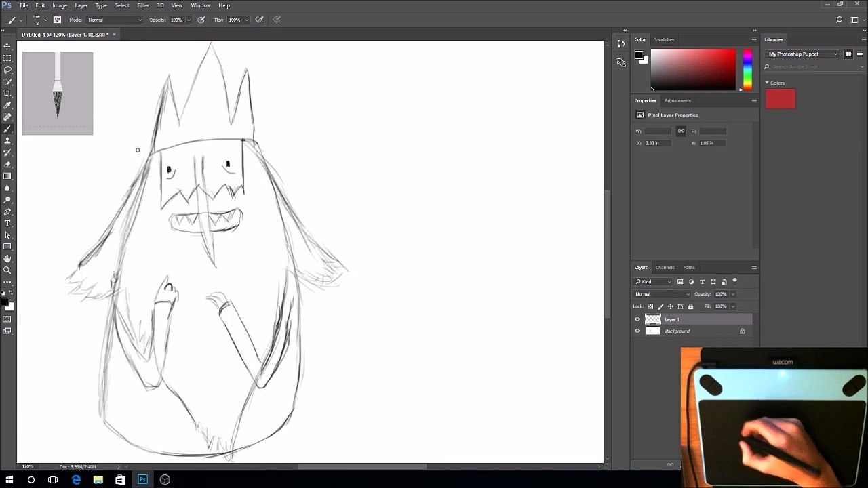Toggle lock transparent pixels
Image resolution: width=868 pixels, height=488 pixels.
tap(650, 306)
